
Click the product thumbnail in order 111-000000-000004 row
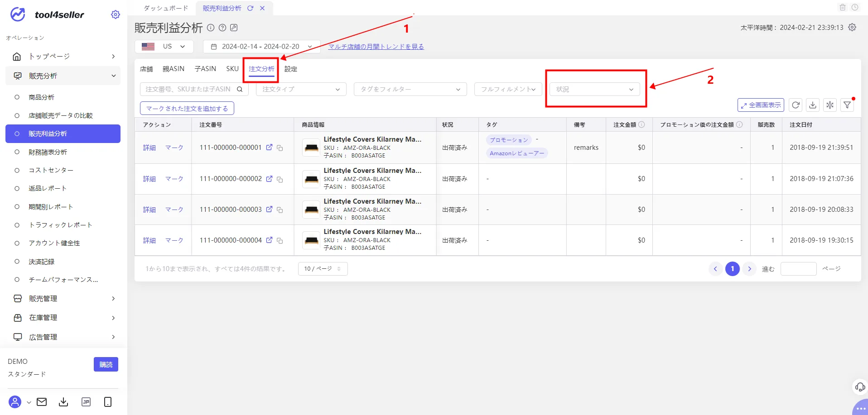311,240
